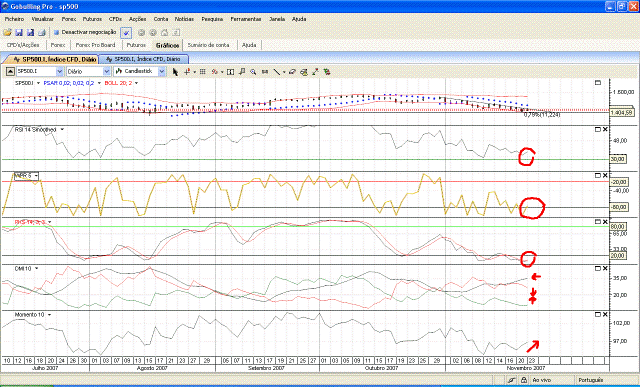
Task: Close the WPR 5 indicator panel
Action: 605,176
